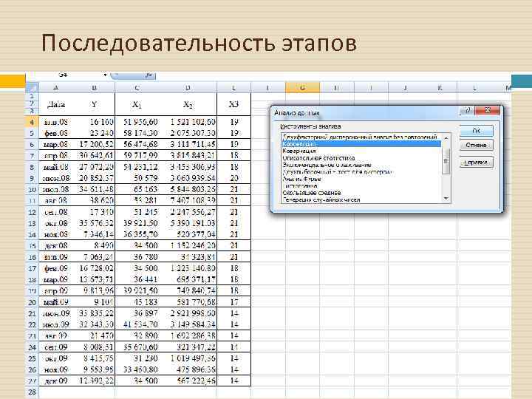Select row 28 header

33,392
